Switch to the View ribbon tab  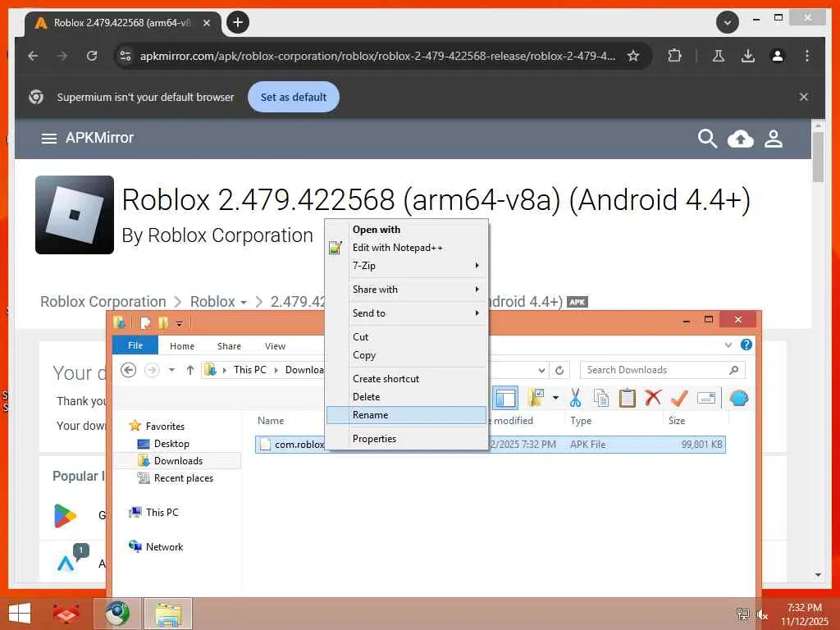275,346
